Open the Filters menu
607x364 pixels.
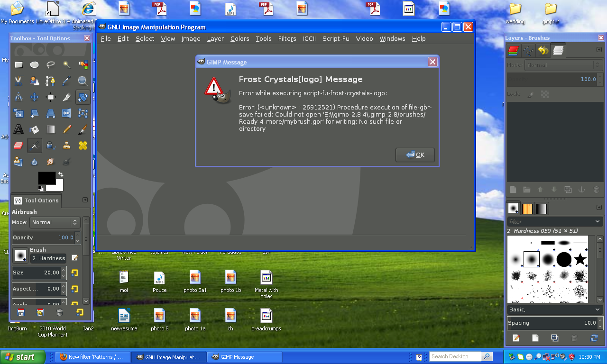287,39
